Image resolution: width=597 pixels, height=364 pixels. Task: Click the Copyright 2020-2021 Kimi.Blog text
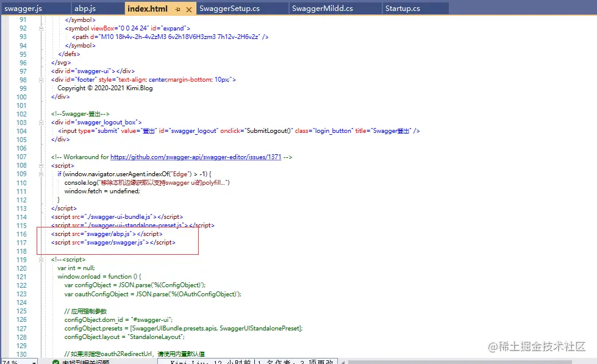105,88
